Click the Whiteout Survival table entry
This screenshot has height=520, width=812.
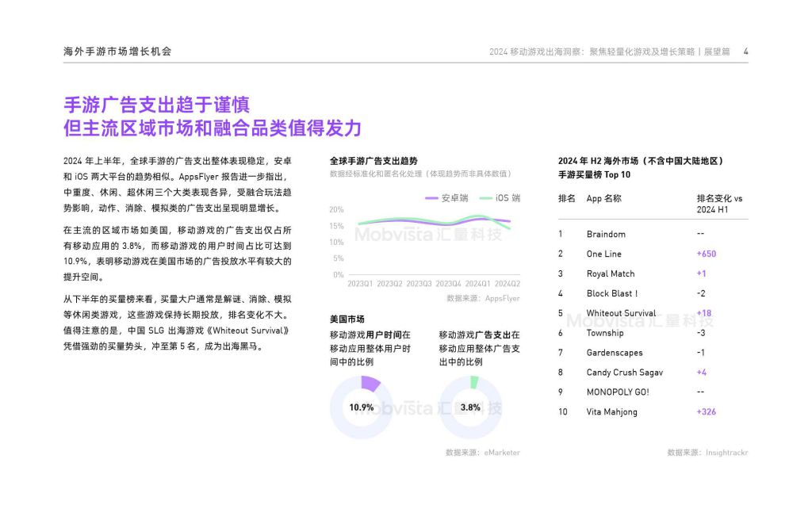pos(621,313)
